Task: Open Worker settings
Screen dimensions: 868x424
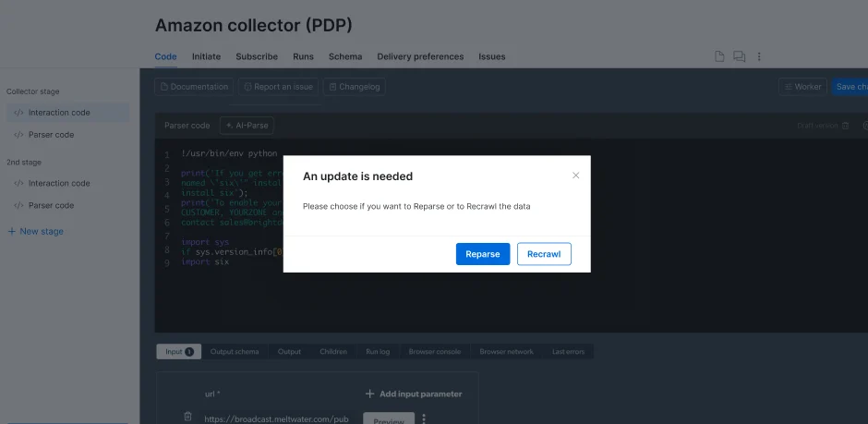Action: [802, 87]
